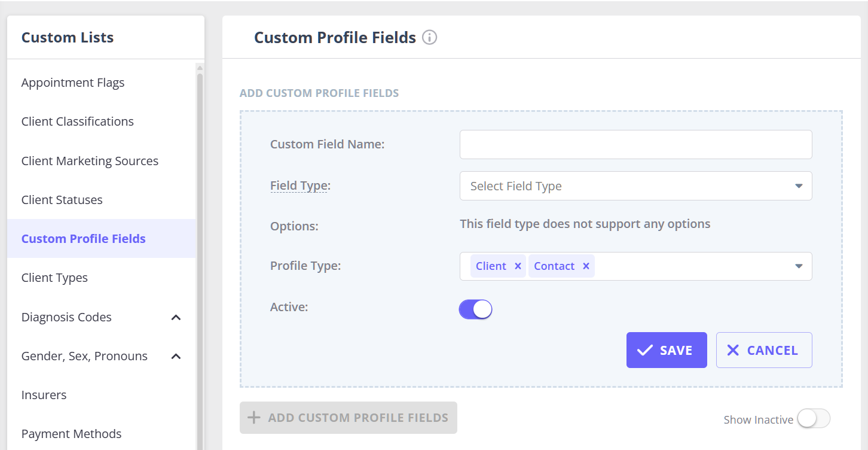Open the Insurers list
The width and height of the screenshot is (868, 450).
[x=44, y=395]
